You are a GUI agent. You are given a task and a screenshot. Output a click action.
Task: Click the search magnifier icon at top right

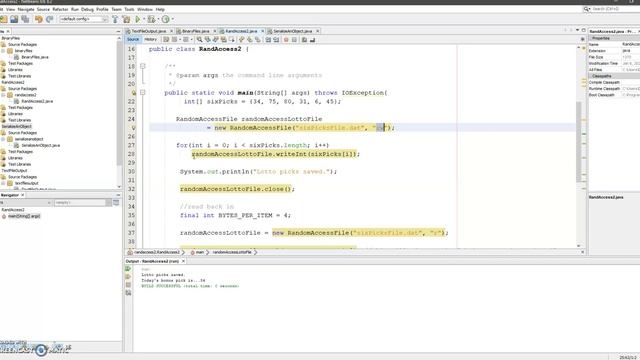click(x=587, y=9)
